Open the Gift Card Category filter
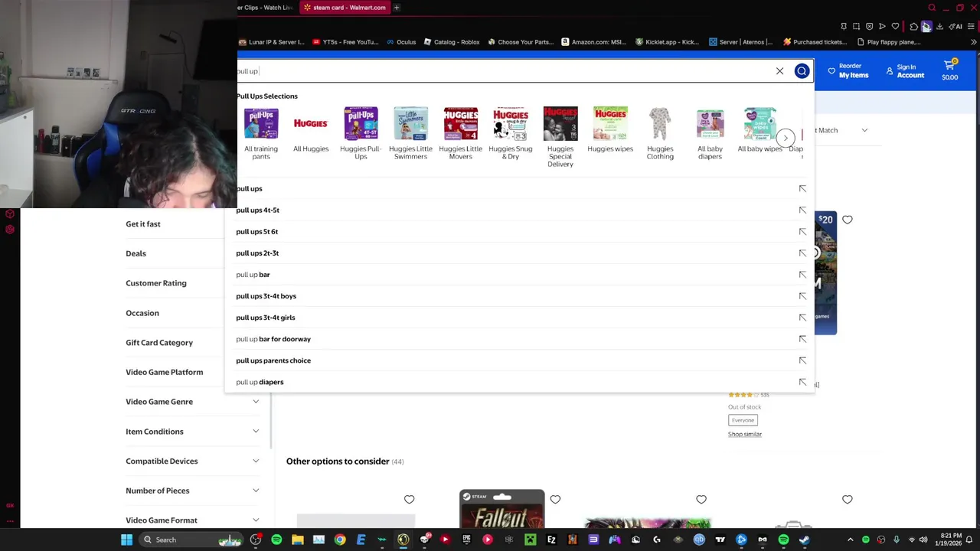Screen dimensions: 980x551 (174, 343)
